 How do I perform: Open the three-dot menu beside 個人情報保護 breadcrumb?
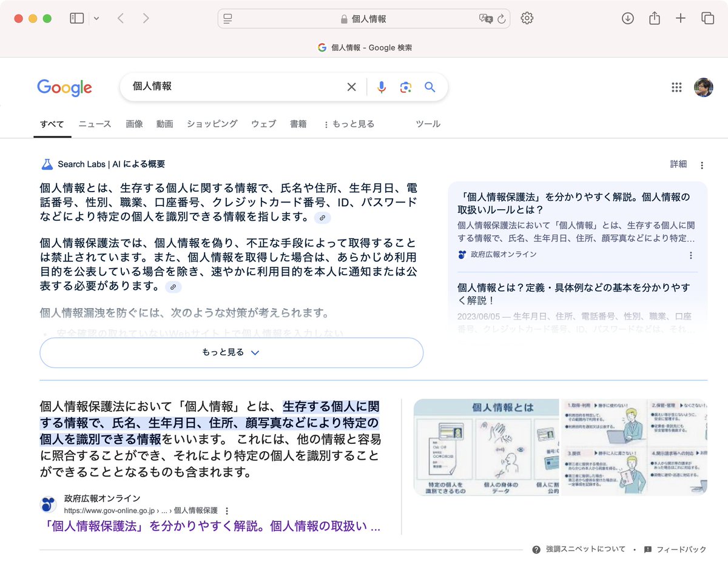(x=227, y=511)
